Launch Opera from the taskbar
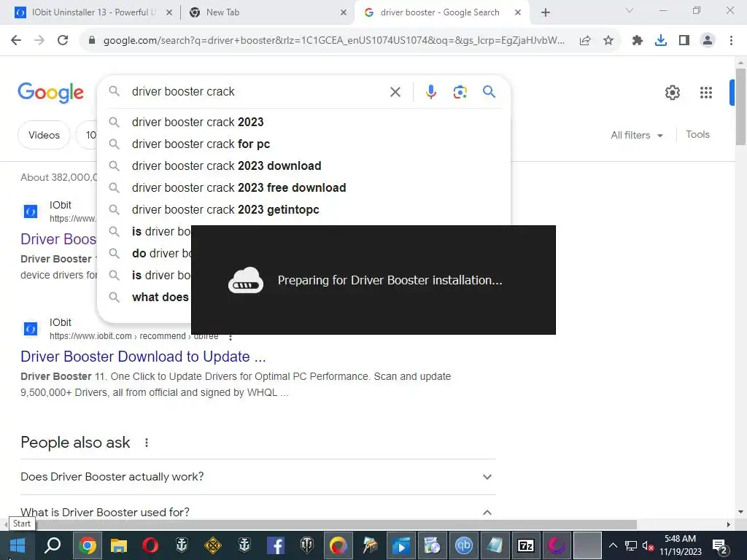The image size is (747, 560). (x=150, y=545)
